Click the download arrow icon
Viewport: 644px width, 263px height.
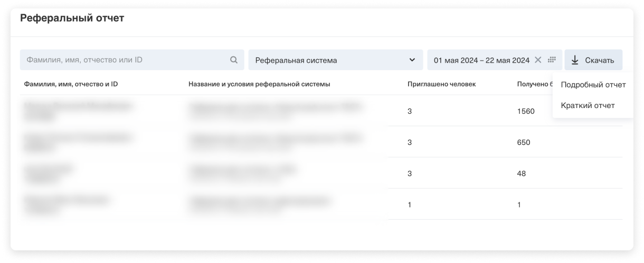click(575, 60)
